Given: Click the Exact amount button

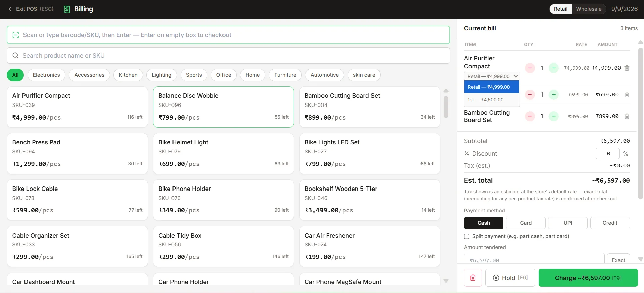Looking at the screenshot, I should [618, 259].
